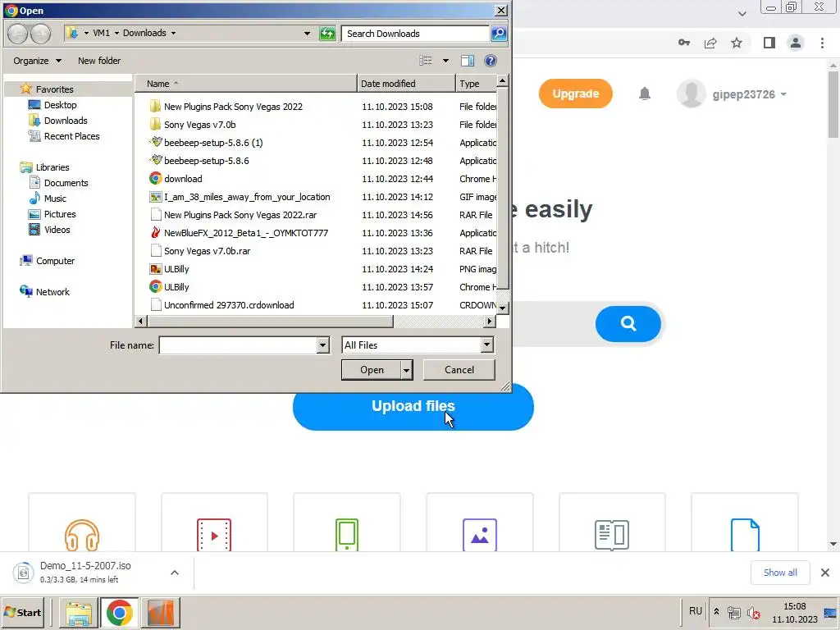
Task: Toggle Chrome side panel icon
Action: coord(769,43)
